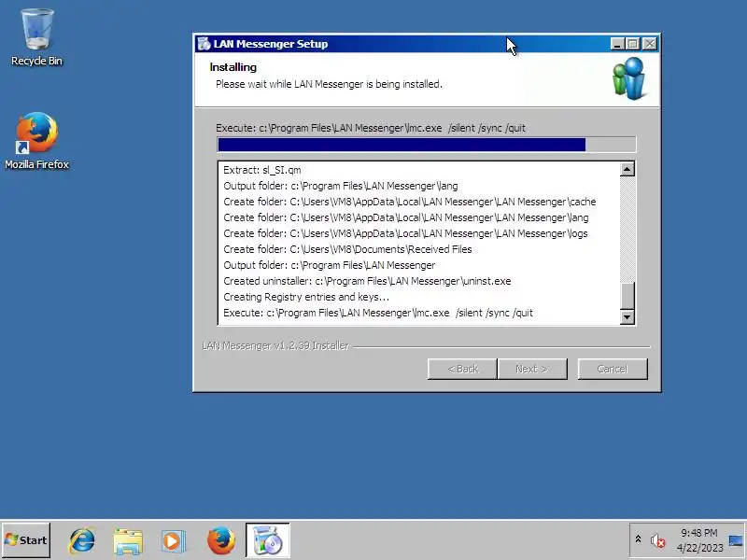Image resolution: width=747 pixels, height=560 pixels.
Task: Click the installation progress bar
Action: (427, 145)
